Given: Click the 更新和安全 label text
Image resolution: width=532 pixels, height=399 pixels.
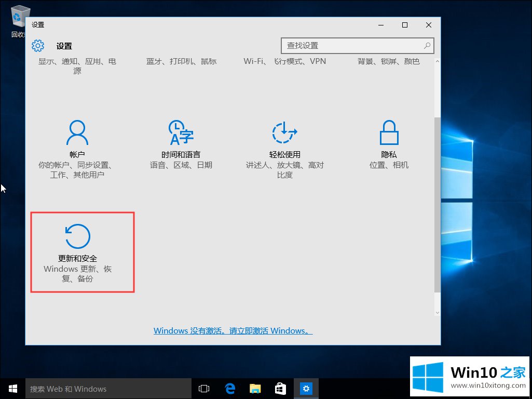Looking at the screenshot, I should pyautogui.click(x=78, y=258).
